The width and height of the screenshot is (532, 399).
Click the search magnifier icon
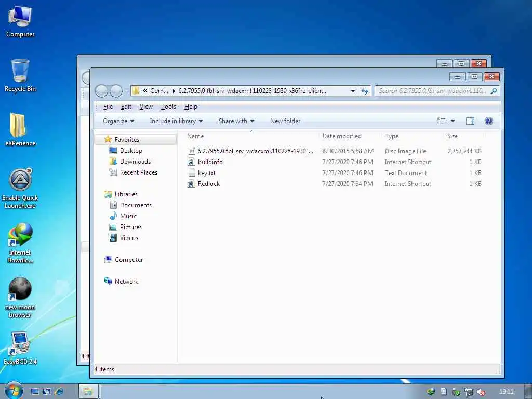coord(494,91)
